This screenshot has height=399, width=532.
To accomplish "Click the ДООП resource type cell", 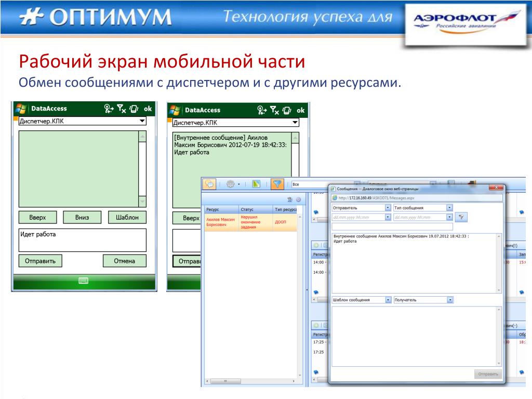I will coord(280,222).
